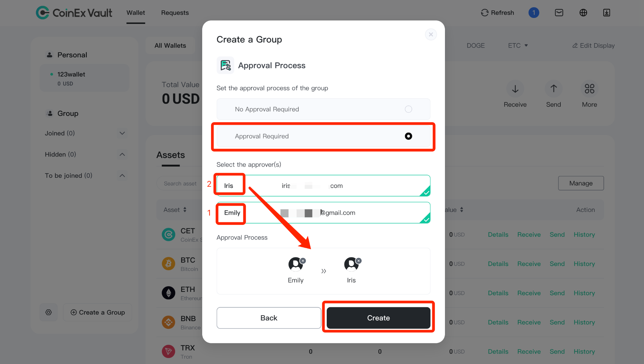The width and height of the screenshot is (644, 364).
Task: Switch to the Requests tab
Action: point(175,13)
